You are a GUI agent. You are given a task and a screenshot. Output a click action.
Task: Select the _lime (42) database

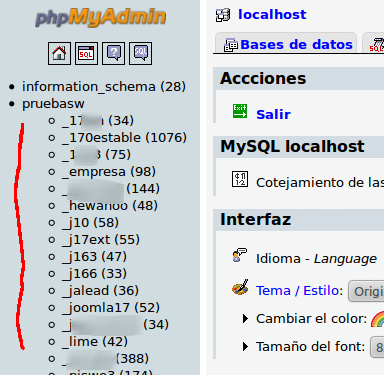click(95, 342)
